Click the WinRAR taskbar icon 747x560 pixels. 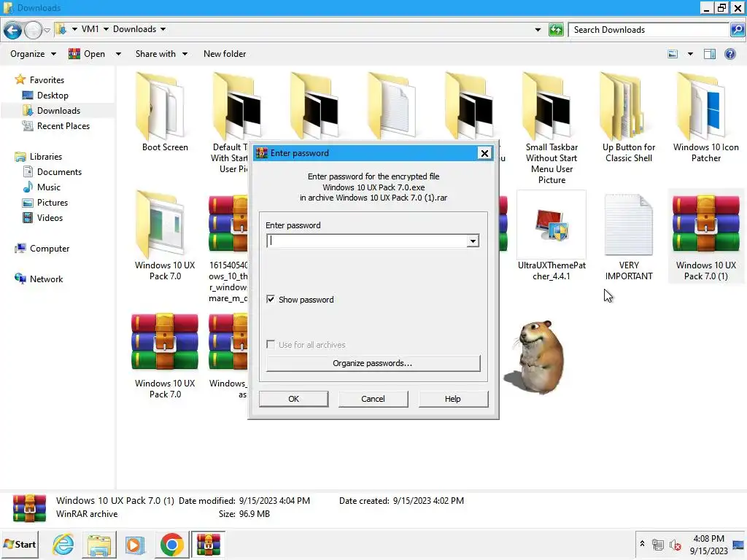point(208,544)
